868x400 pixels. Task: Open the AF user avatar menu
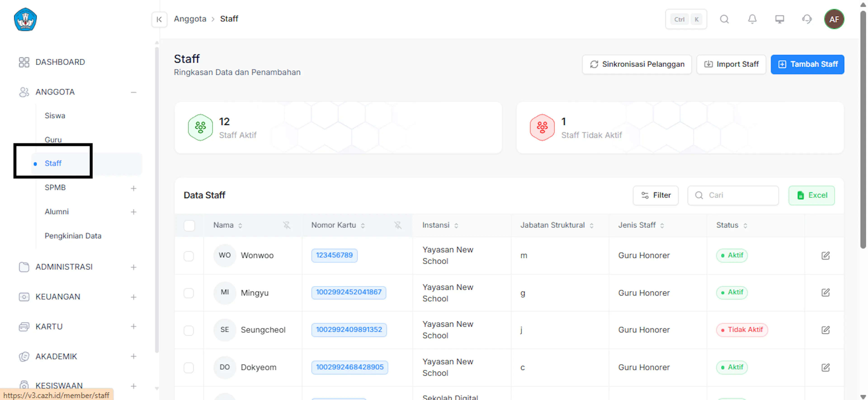pos(834,19)
